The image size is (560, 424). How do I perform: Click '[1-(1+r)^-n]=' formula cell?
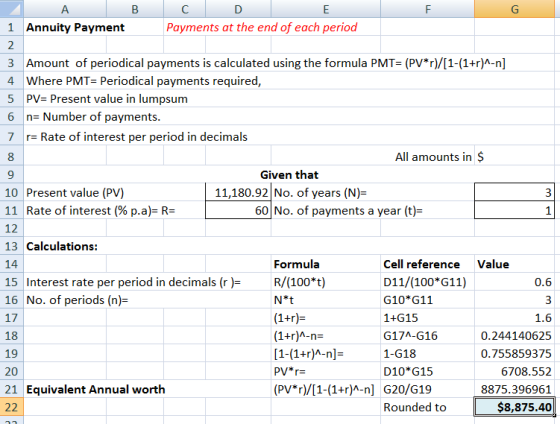[x=309, y=353]
